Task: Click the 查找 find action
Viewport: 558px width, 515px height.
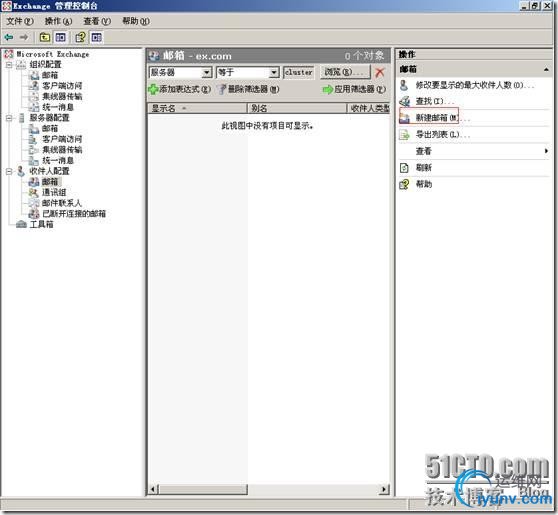Action: pos(434,101)
